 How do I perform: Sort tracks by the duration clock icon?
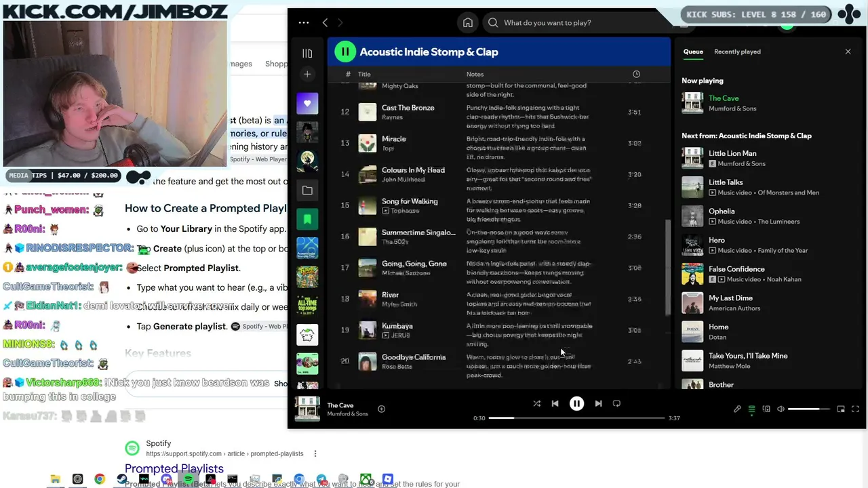click(x=636, y=74)
